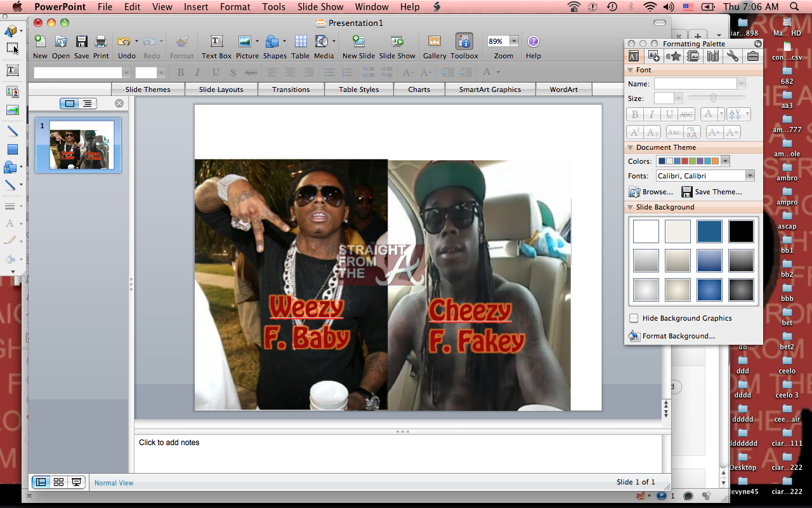Image resolution: width=812 pixels, height=508 pixels.
Task: Open the Help icon in toolbar
Action: [534, 42]
